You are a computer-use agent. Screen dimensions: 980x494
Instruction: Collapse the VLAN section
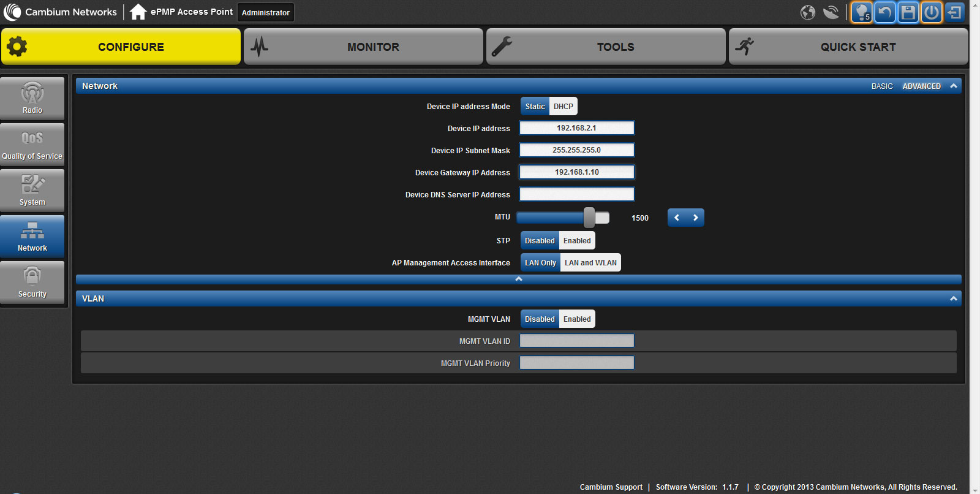click(953, 298)
